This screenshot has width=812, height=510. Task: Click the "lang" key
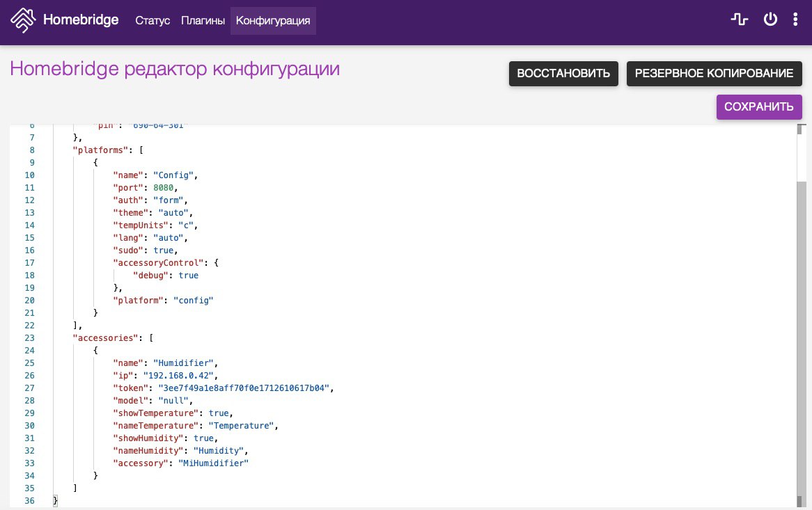[128, 238]
